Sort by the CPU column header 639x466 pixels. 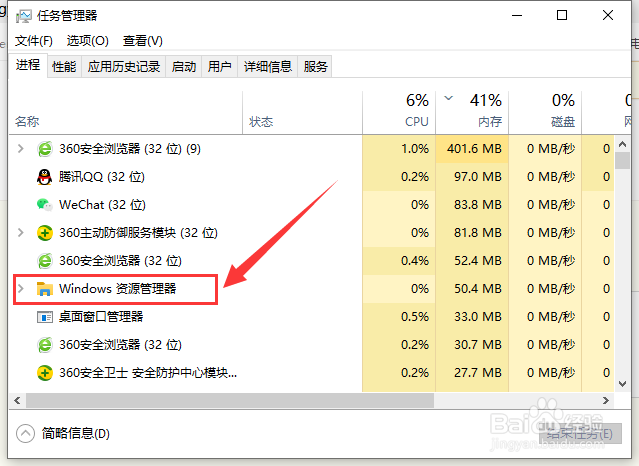point(399,113)
